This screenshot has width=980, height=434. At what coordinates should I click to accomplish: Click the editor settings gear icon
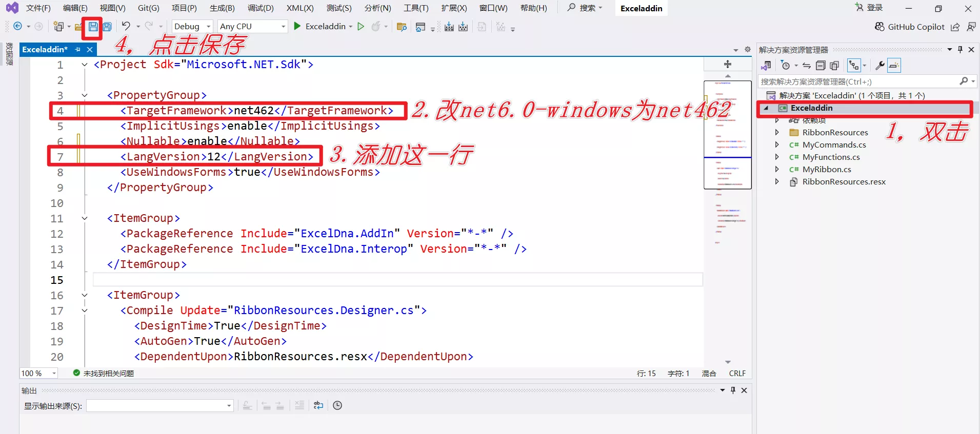pos(748,49)
